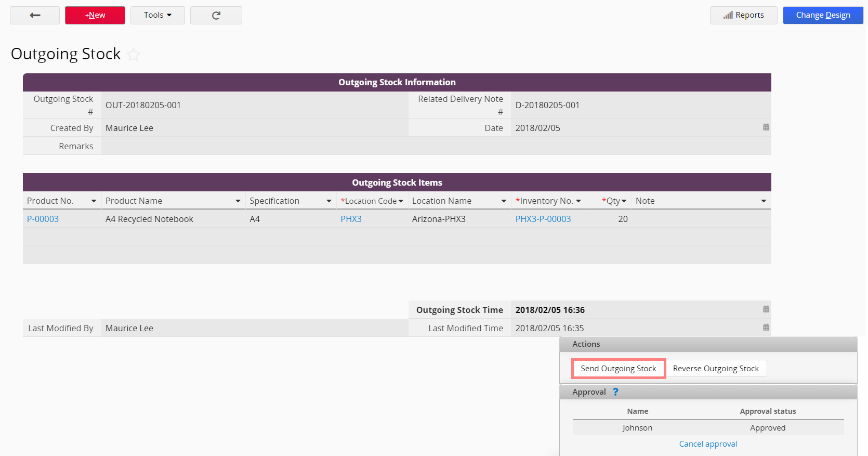Click Outgoing Stock Information section header
The width and height of the screenshot is (868, 456).
pos(397,82)
